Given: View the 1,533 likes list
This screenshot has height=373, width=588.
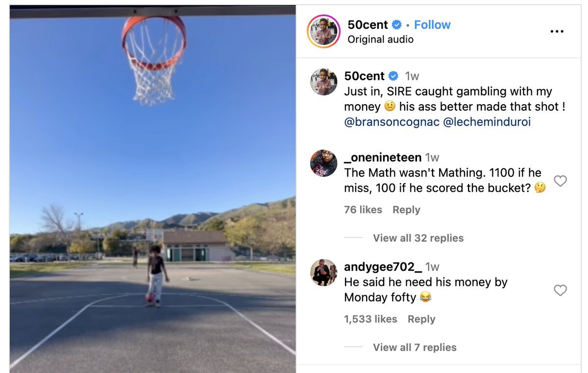Looking at the screenshot, I should 370,319.
